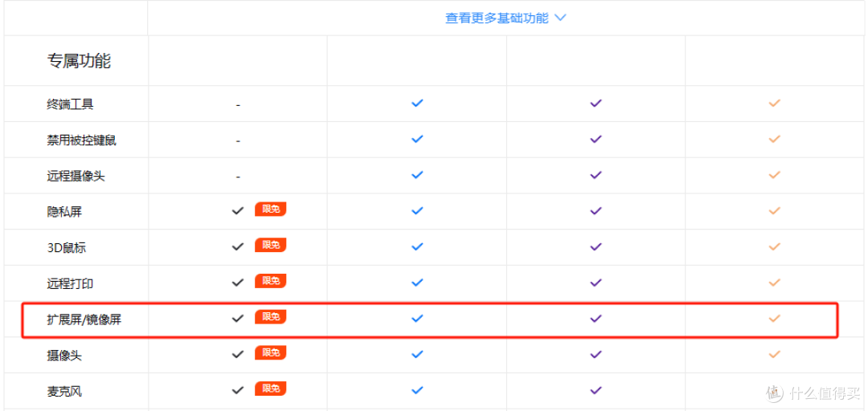868x411 pixels.
Task: Click the 专属功能 section heading
Action: (x=79, y=61)
